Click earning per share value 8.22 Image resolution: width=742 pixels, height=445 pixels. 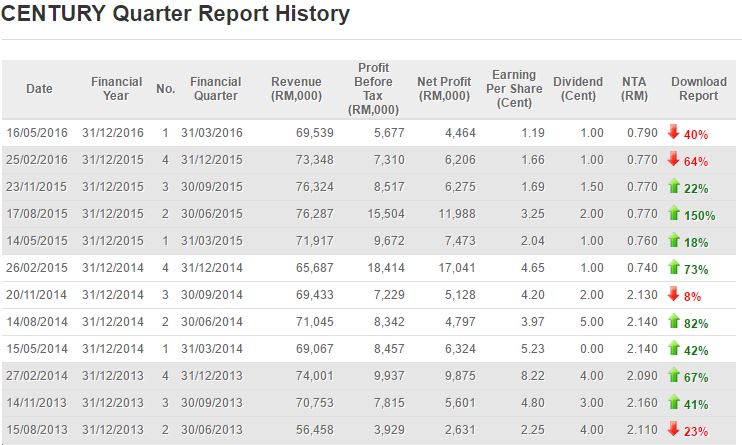click(533, 375)
